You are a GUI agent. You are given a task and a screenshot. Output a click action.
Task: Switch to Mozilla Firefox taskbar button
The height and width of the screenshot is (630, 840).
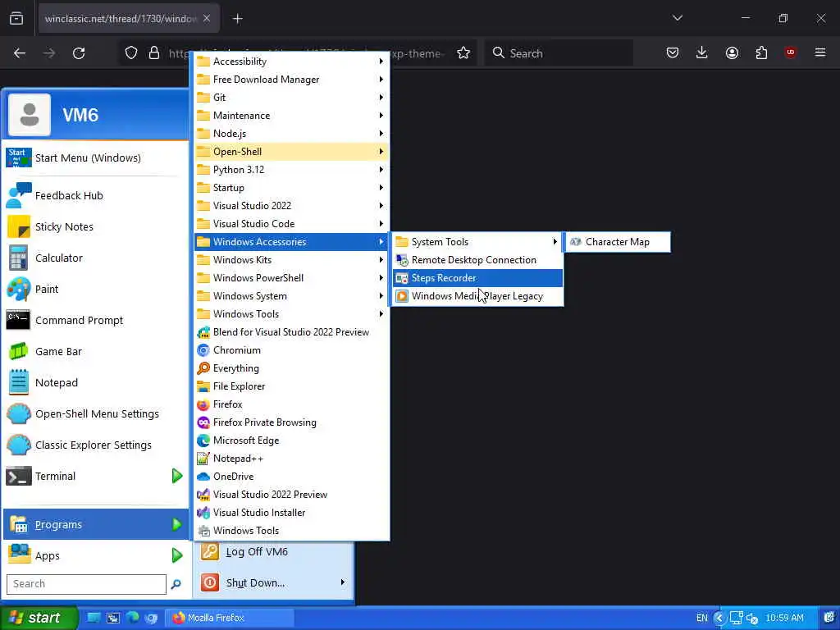pyautogui.click(x=230, y=618)
